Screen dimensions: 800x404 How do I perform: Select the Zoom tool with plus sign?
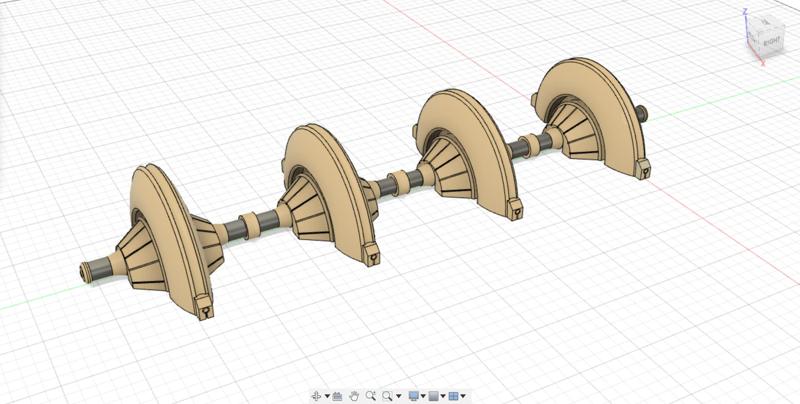[x=371, y=396]
